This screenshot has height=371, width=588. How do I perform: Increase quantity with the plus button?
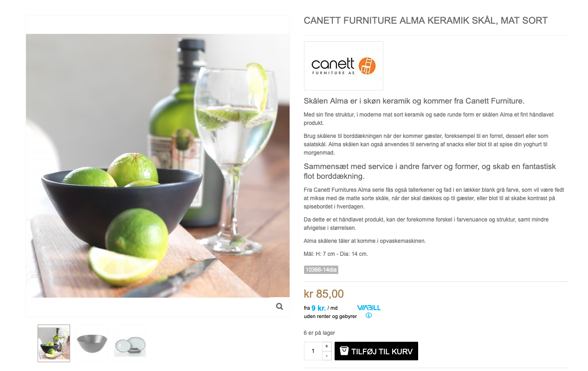pyautogui.click(x=327, y=346)
